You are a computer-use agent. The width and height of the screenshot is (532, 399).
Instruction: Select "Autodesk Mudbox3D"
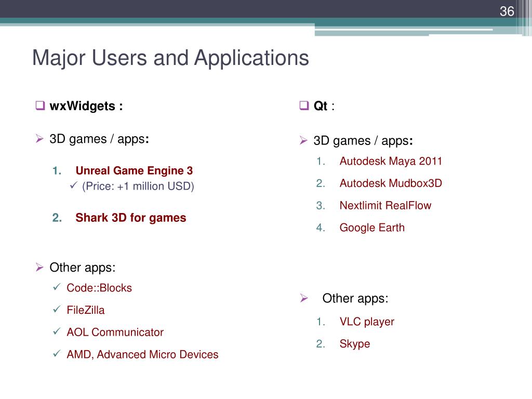391,183
